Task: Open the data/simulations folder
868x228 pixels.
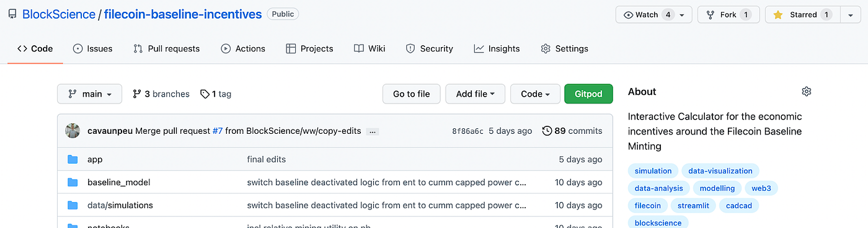Action: pyautogui.click(x=120, y=205)
